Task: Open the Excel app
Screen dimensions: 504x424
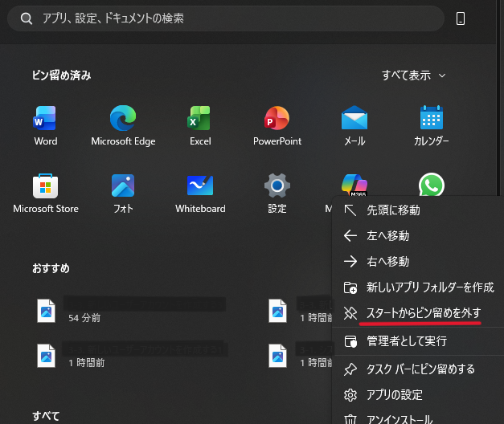Action: [x=200, y=125]
